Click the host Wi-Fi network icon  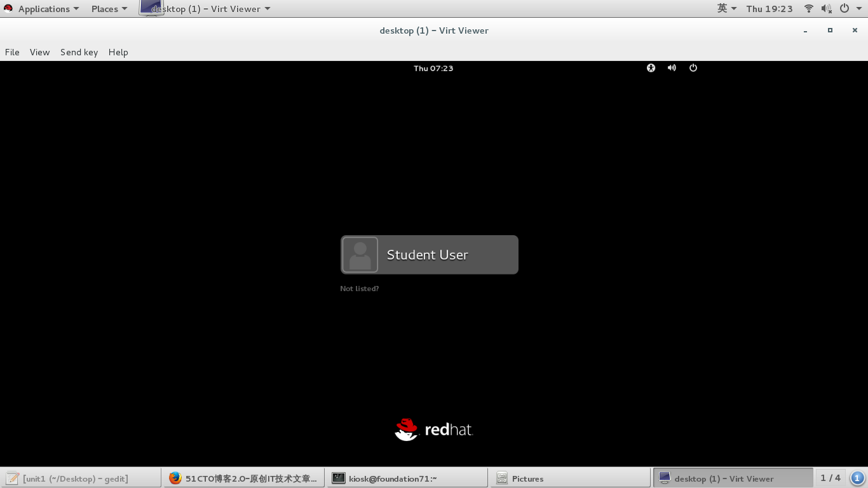(809, 9)
